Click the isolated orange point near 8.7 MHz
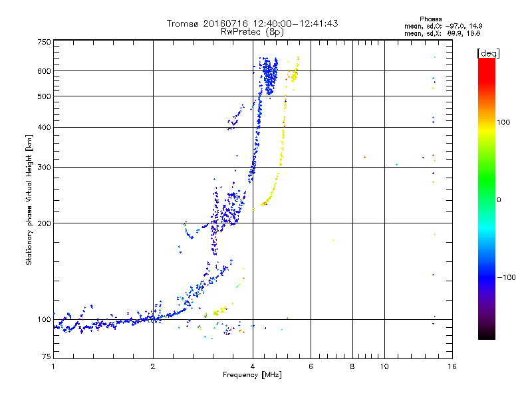 coord(364,157)
